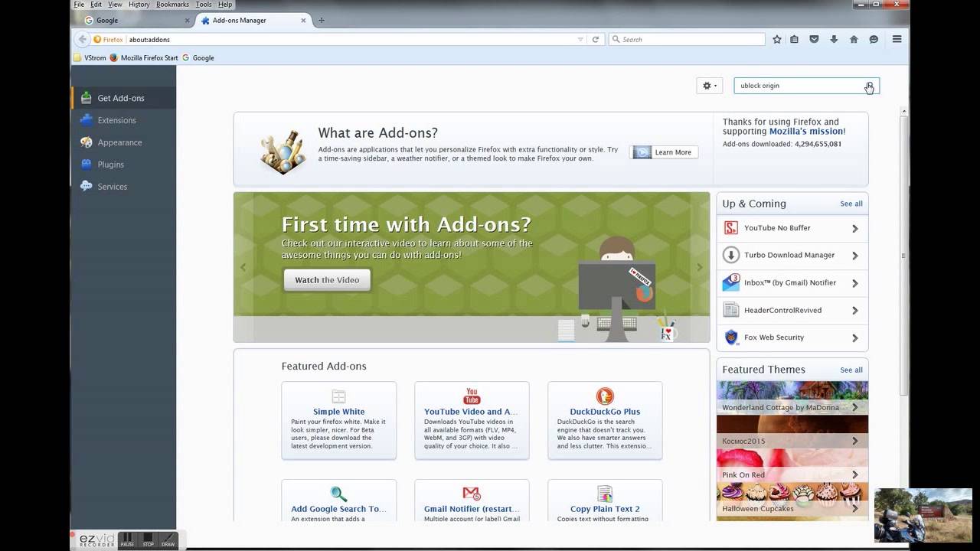Open the Gmail Notifier add-on icon
This screenshot has width=980, height=551.
(472, 494)
